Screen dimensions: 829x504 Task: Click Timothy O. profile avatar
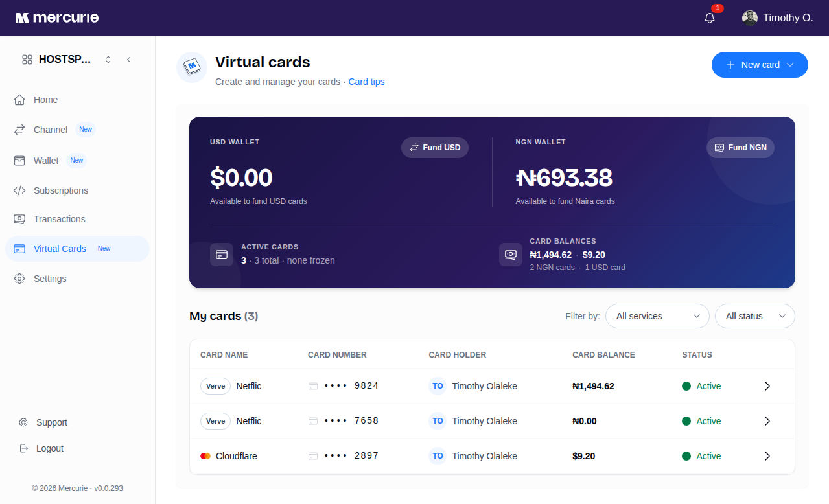click(750, 17)
